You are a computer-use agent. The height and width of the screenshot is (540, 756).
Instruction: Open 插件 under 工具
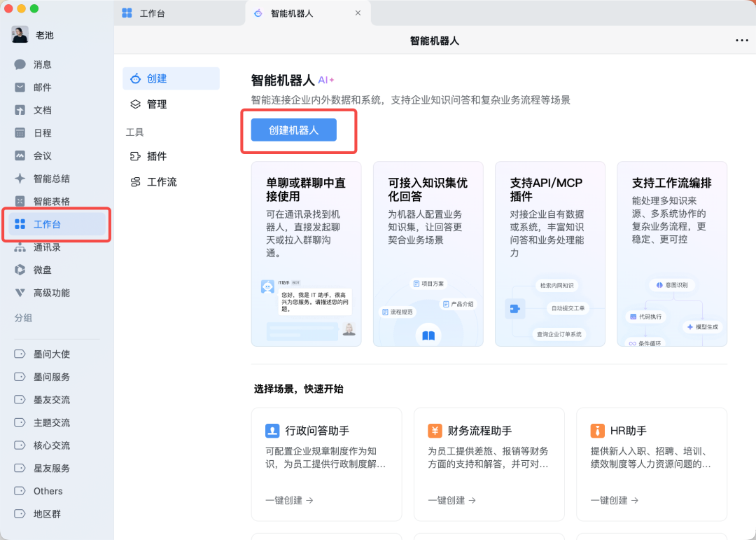coord(156,156)
